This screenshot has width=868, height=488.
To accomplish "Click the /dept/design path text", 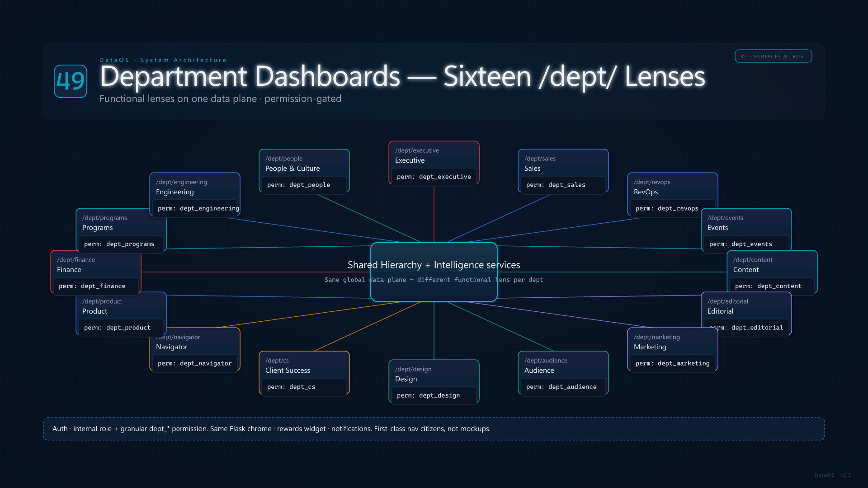I will point(413,369).
